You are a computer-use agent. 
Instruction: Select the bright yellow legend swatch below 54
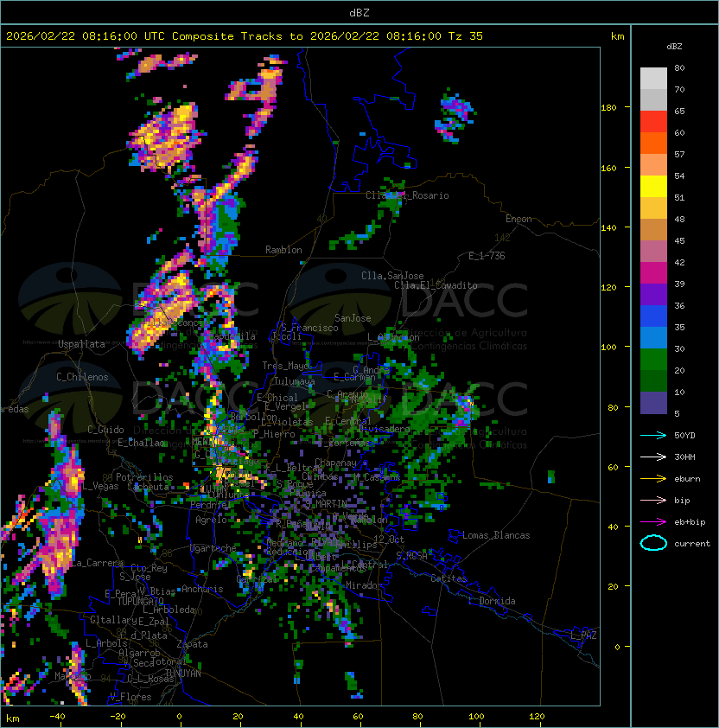tap(653, 187)
